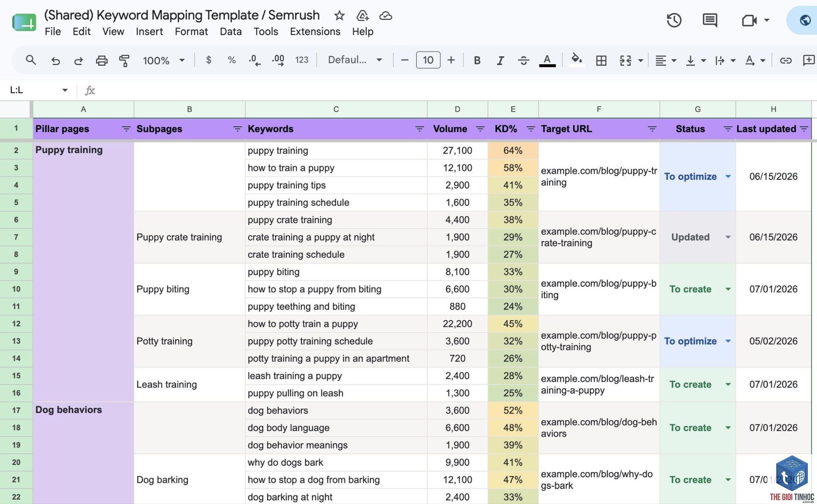
Task: Click the font size input field
Action: tap(428, 60)
